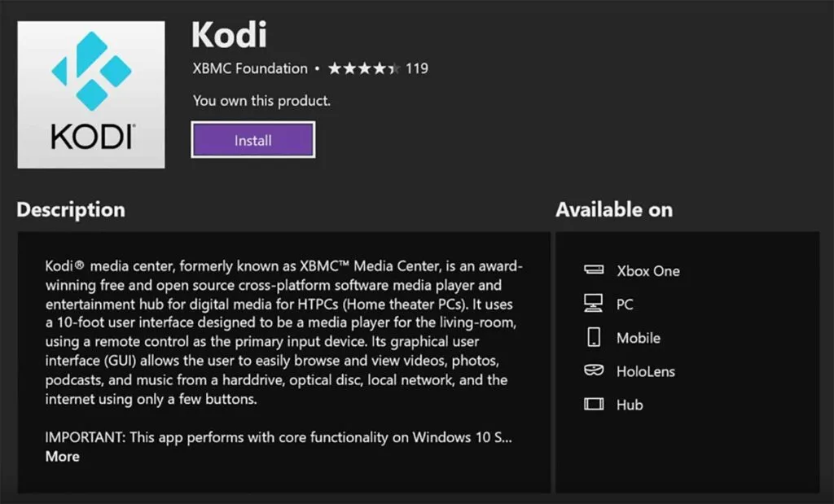Screen dimensions: 834x504
Task: Select the Hub platform label
Action: (x=630, y=405)
